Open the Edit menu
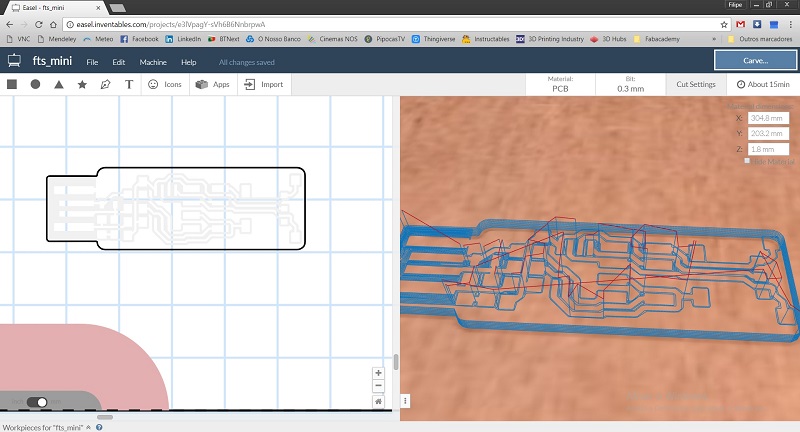 pyautogui.click(x=119, y=62)
